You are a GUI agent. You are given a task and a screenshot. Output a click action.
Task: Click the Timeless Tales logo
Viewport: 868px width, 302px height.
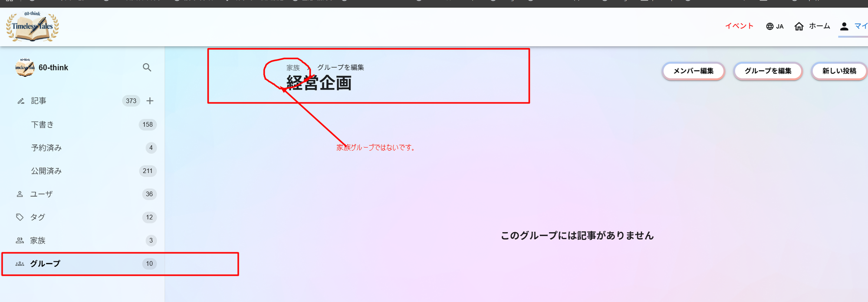[x=33, y=27]
